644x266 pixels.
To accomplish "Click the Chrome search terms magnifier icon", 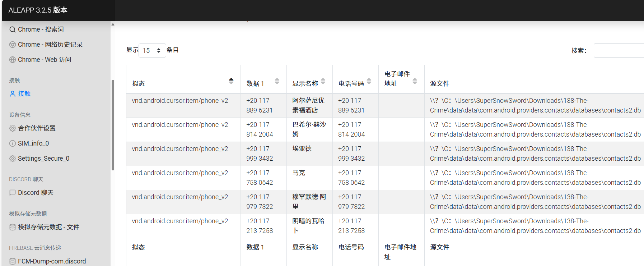I will point(13,29).
